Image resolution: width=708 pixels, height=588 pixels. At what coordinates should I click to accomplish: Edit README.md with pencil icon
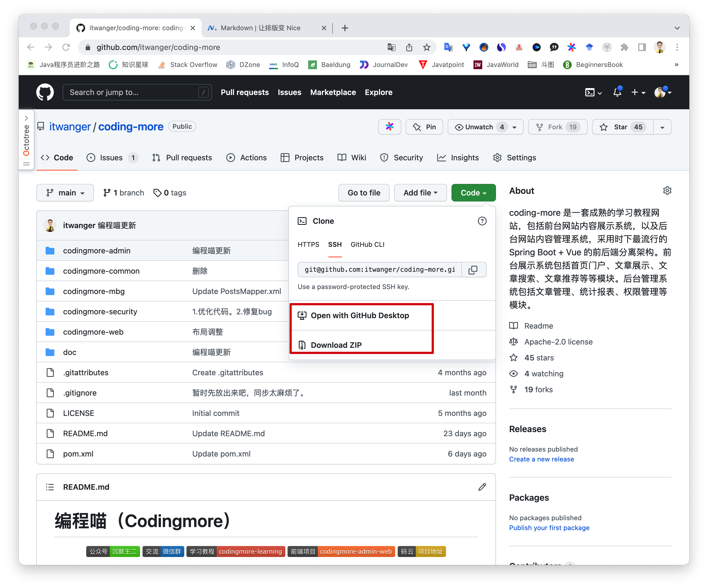pos(482,487)
